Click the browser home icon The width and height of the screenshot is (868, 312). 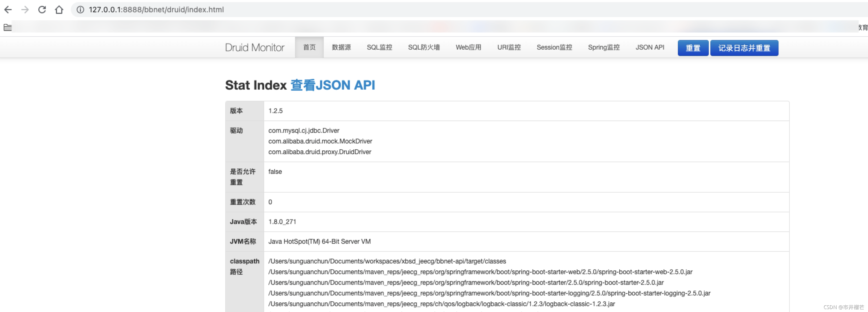(59, 9)
